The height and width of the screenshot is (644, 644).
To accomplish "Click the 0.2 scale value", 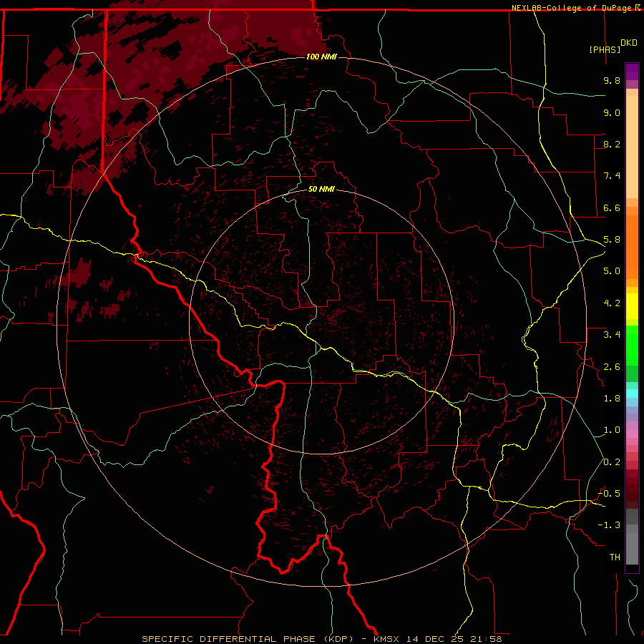I will coord(612,462).
